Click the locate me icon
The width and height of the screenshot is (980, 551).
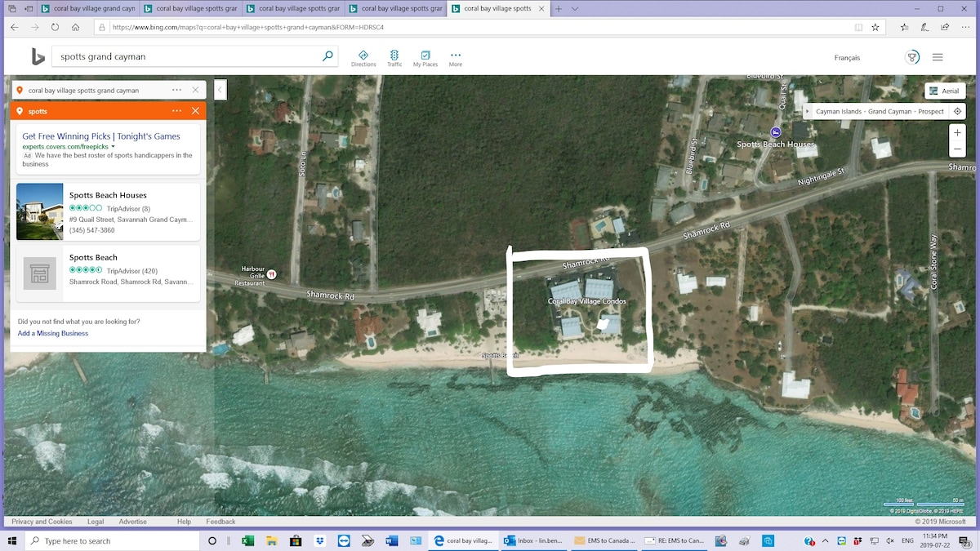coord(957,111)
